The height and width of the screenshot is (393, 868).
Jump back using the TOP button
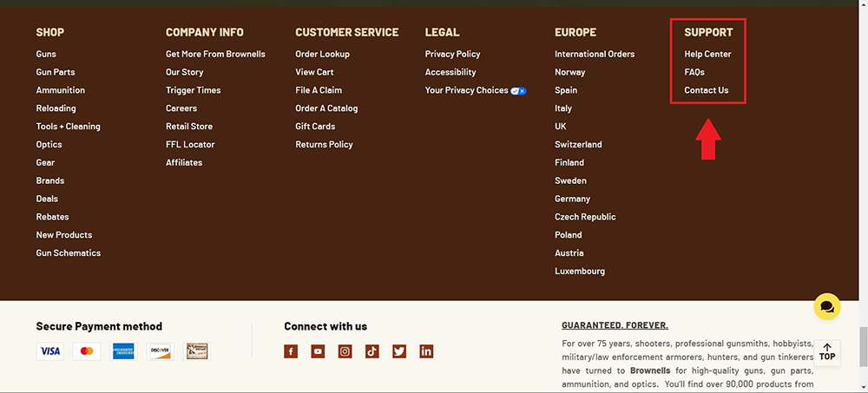tap(826, 351)
